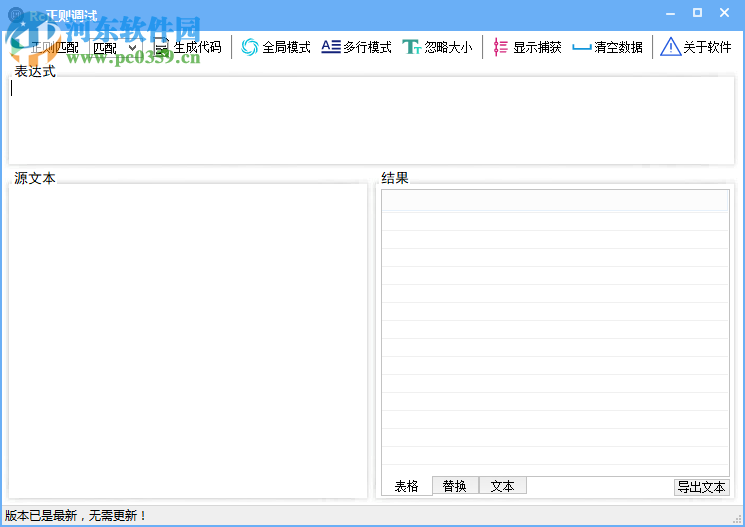The width and height of the screenshot is (745, 527).
Task: Open the 匹配 mode dropdown
Action: pyautogui.click(x=115, y=48)
